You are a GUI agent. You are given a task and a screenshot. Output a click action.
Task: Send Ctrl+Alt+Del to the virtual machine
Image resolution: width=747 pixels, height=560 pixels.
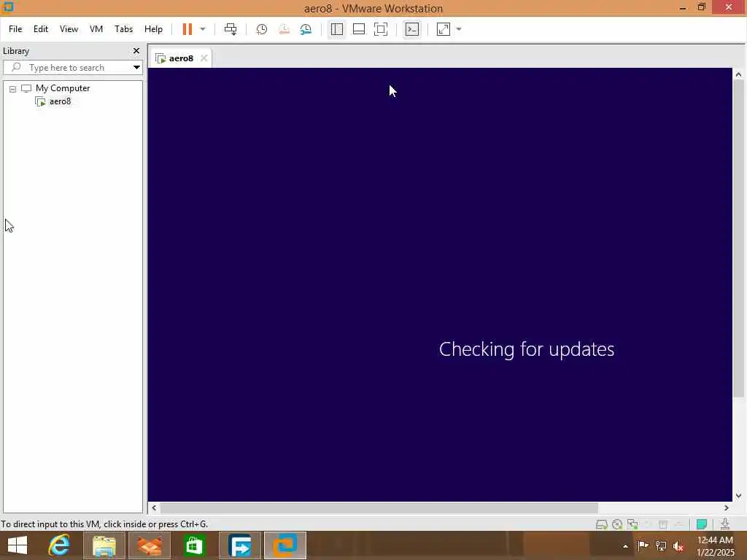[231, 29]
